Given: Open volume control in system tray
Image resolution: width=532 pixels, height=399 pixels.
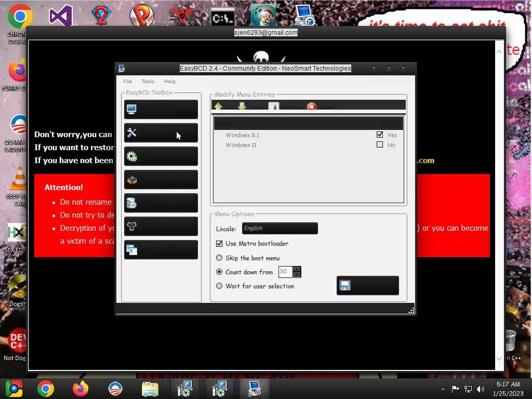Looking at the screenshot, I should tap(481, 389).
